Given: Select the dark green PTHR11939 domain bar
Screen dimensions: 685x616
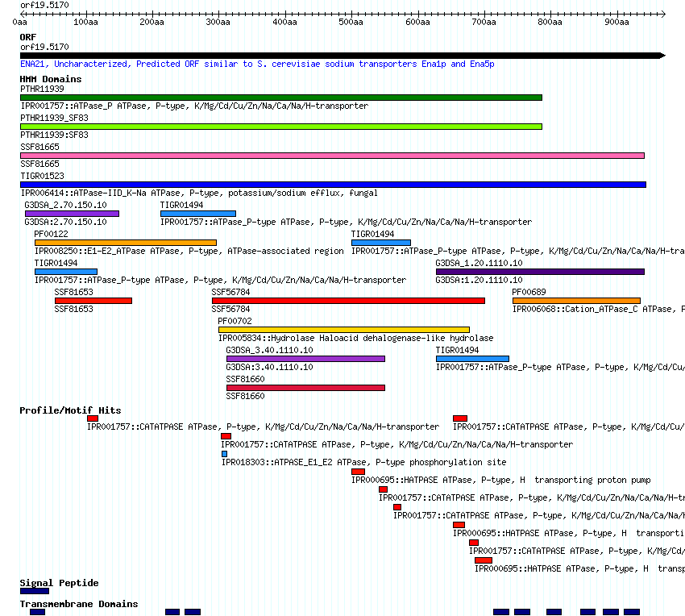Looking at the screenshot, I should tap(280, 98).
